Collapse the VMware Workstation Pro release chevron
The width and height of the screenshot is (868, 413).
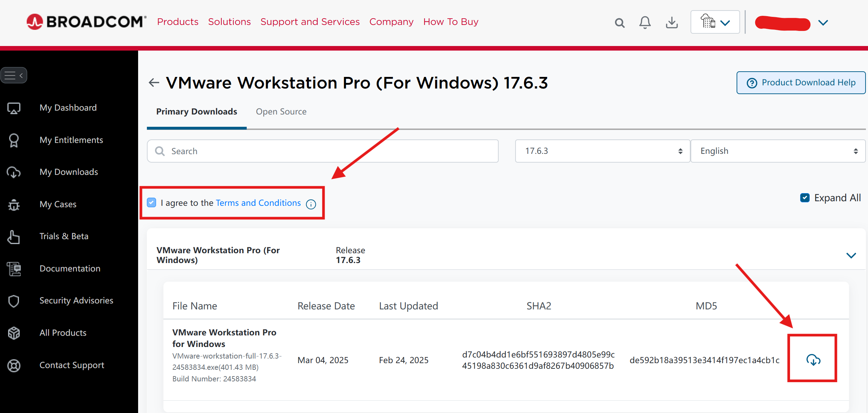tap(851, 255)
